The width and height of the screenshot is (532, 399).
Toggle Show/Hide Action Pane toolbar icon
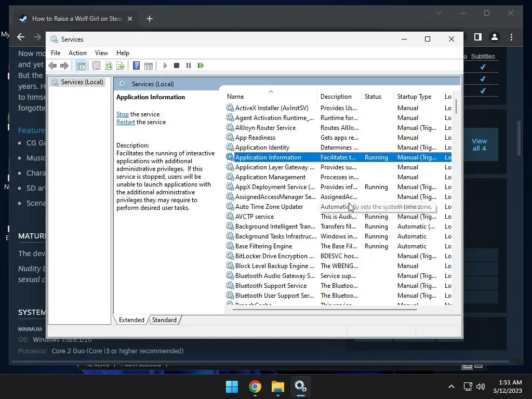pos(148,65)
